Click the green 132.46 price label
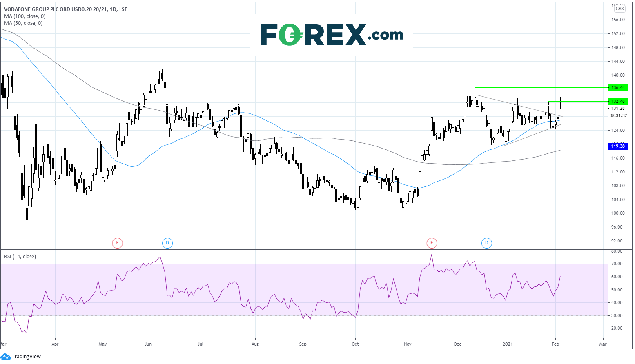 [618, 101]
